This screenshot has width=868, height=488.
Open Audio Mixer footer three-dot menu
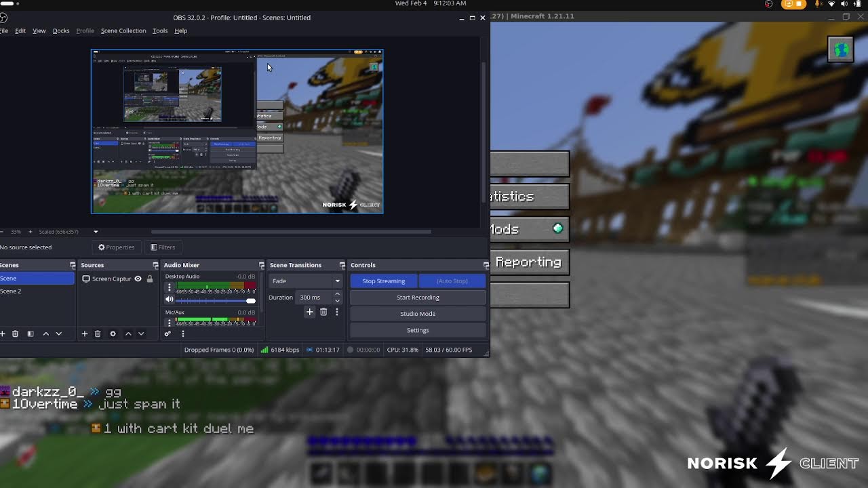pos(182,333)
